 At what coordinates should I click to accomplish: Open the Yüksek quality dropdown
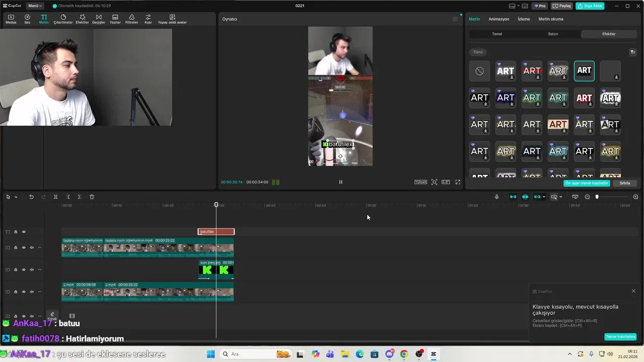(421, 182)
